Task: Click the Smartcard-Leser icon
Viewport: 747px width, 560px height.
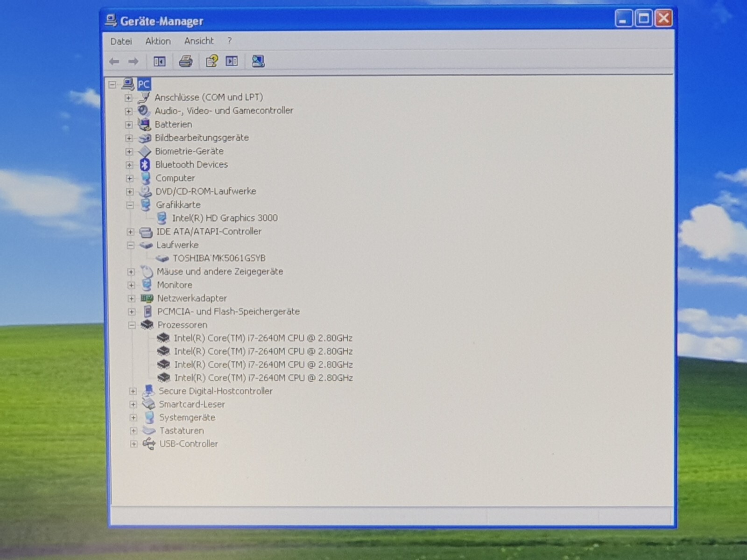Action: [x=148, y=404]
